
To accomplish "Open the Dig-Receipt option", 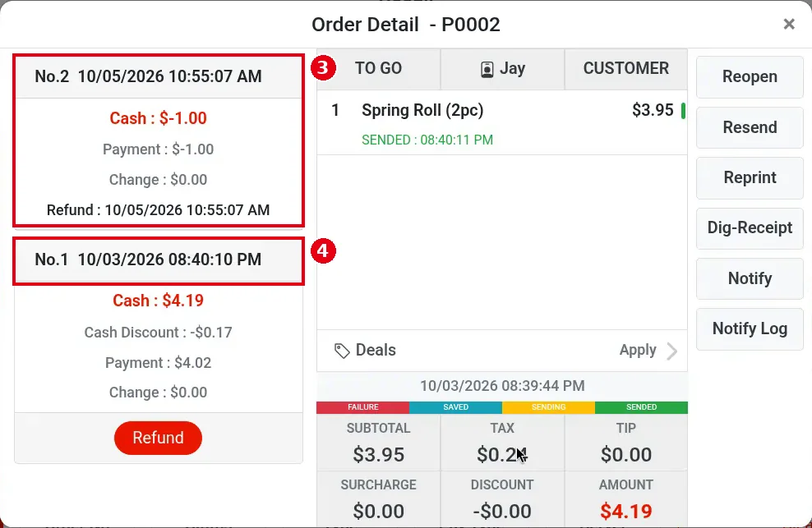I will click(x=750, y=227).
